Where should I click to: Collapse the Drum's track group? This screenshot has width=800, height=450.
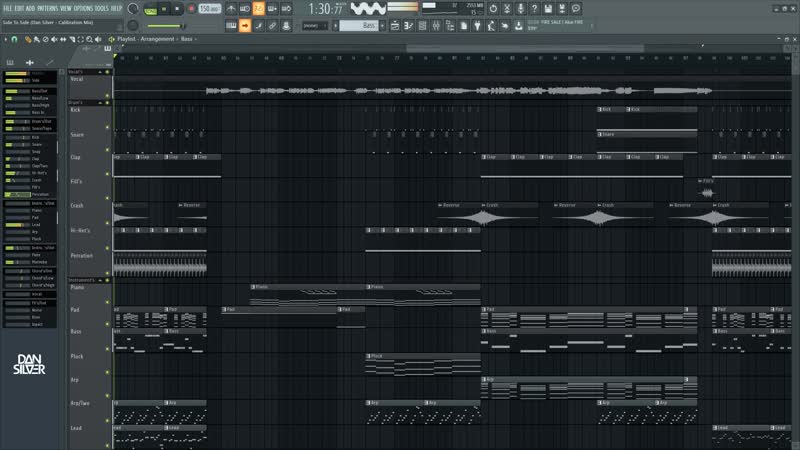tap(100, 103)
